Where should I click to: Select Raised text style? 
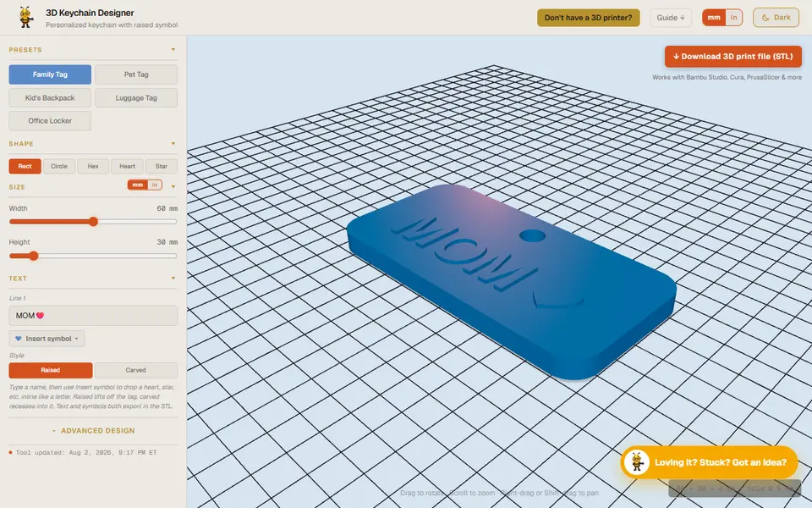click(50, 370)
